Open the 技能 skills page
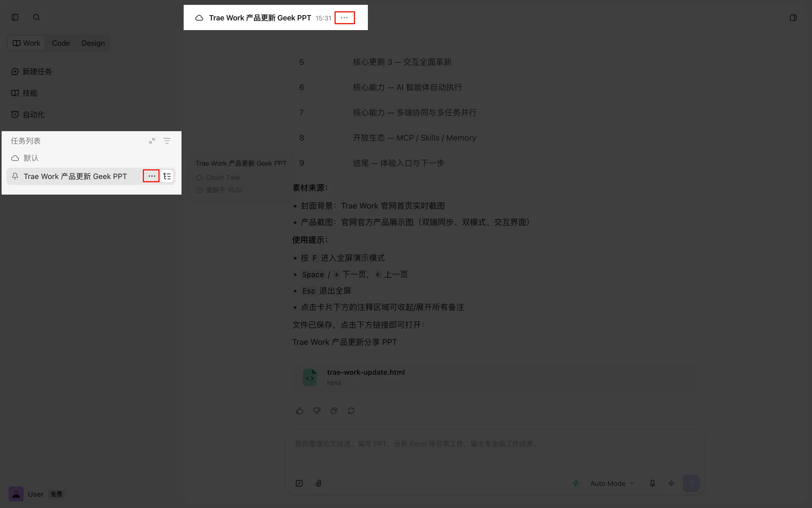 tap(24, 93)
